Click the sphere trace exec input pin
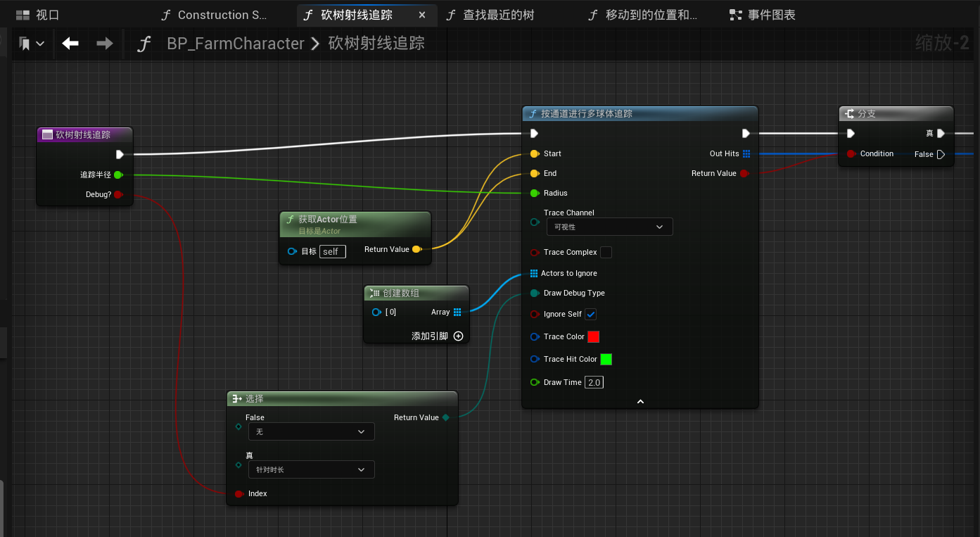The width and height of the screenshot is (980, 537). point(535,134)
